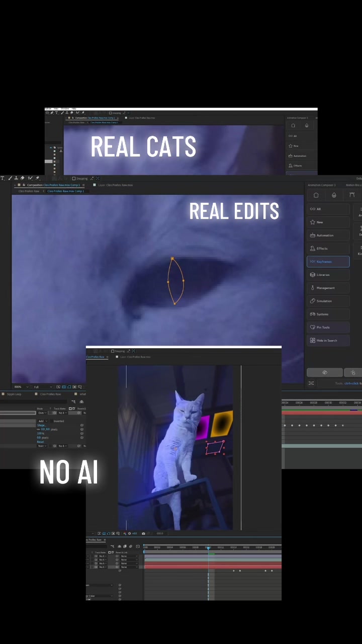Click motion blur icon in front window timeline header

pos(130,546)
